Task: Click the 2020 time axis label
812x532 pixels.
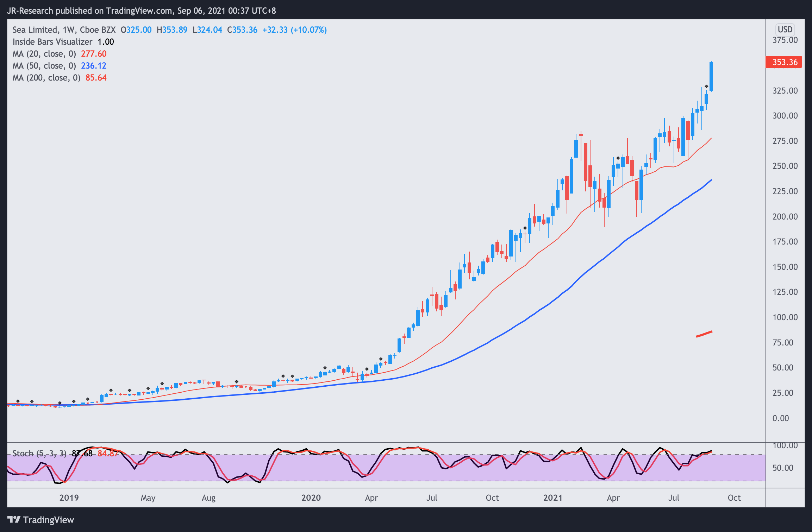Action: click(x=311, y=498)
